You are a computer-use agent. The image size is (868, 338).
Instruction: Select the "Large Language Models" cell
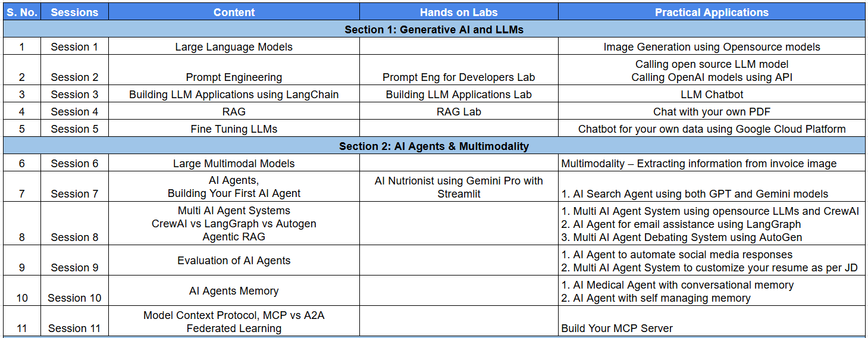pyautogui.click(x=234, y=47)
